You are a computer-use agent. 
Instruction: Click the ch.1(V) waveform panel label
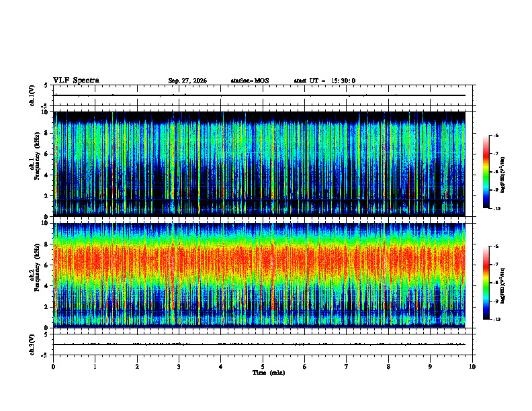pos(32,95)
